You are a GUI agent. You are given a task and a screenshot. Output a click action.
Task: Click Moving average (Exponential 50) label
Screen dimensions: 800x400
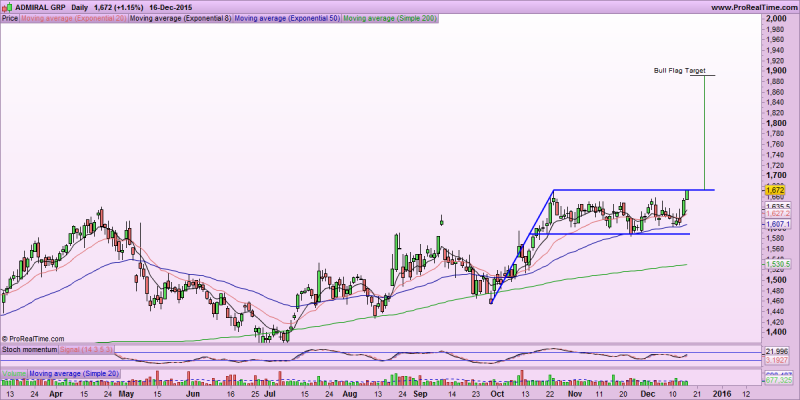287,18
